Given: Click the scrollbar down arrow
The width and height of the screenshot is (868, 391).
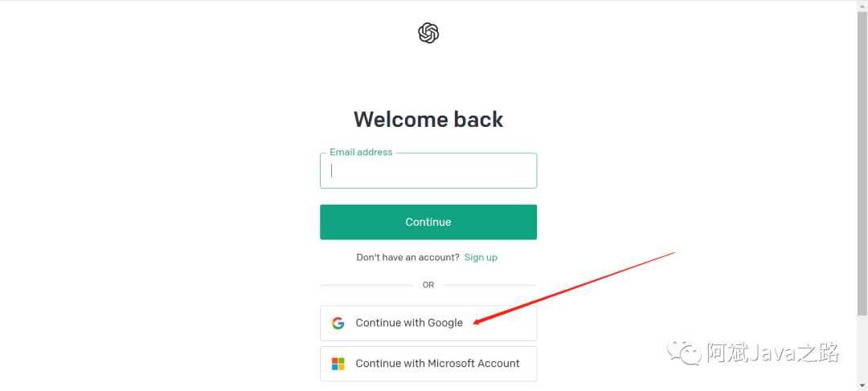Looking at the screenshot, I should coord(862,386).
